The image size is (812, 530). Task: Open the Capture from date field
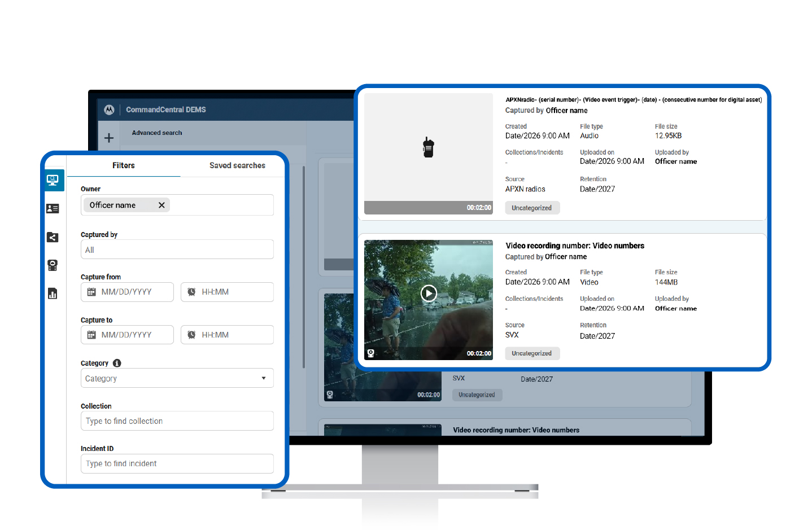[127, 292]
